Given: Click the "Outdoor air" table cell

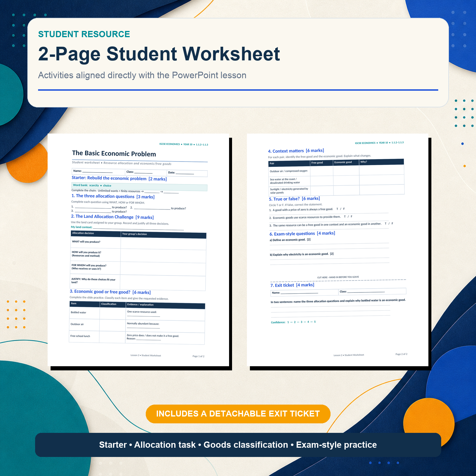Looking at the screenshot, I should pyautogui.click(x=84, y=325).
